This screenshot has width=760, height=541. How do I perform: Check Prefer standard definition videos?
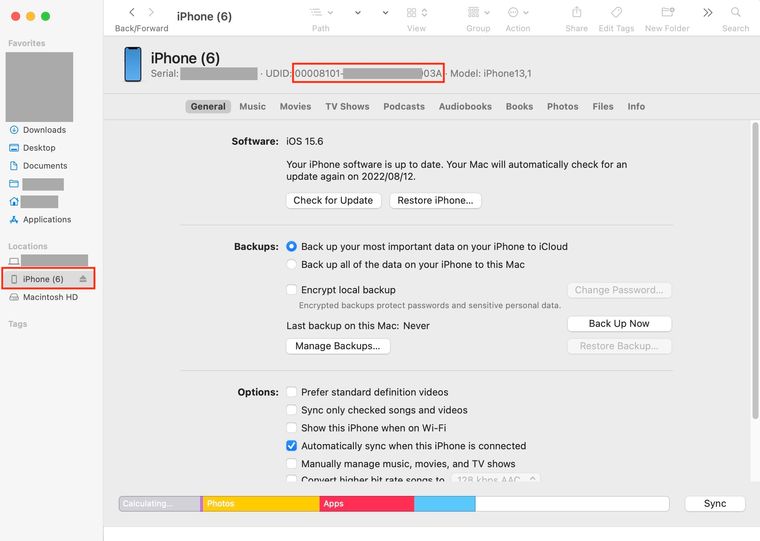pos(291,392)
